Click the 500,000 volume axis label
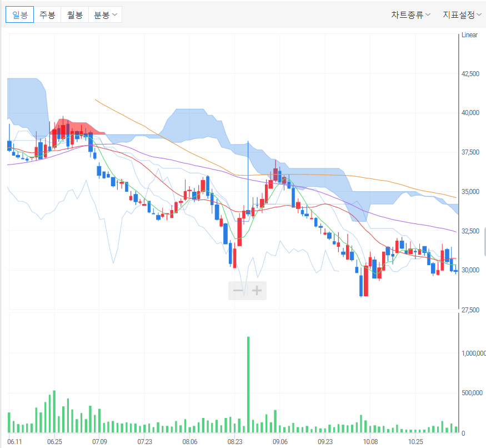The image size is (486, 448). point(472,393)
